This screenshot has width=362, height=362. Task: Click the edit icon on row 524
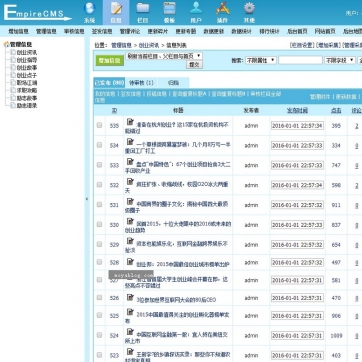[x=130, y=332]
